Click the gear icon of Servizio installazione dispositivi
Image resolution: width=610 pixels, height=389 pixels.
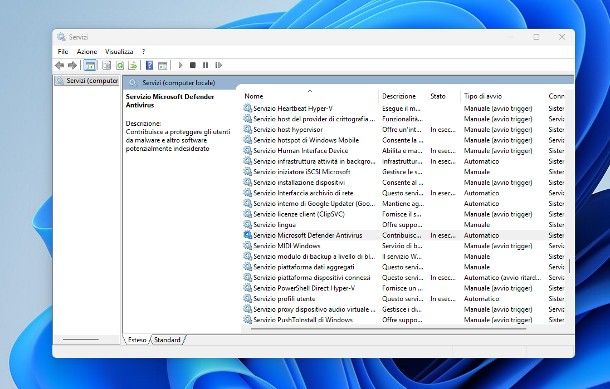pyautogui.click(x=247, y=182)
